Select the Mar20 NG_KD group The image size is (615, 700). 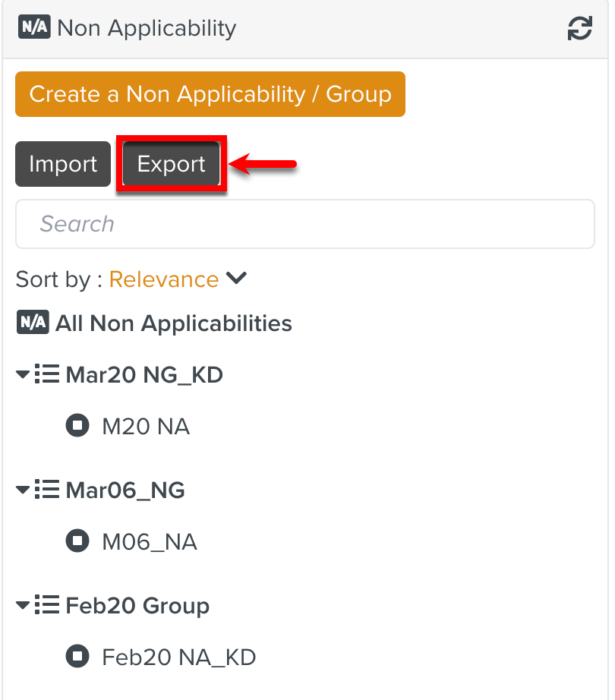(144, 374)
